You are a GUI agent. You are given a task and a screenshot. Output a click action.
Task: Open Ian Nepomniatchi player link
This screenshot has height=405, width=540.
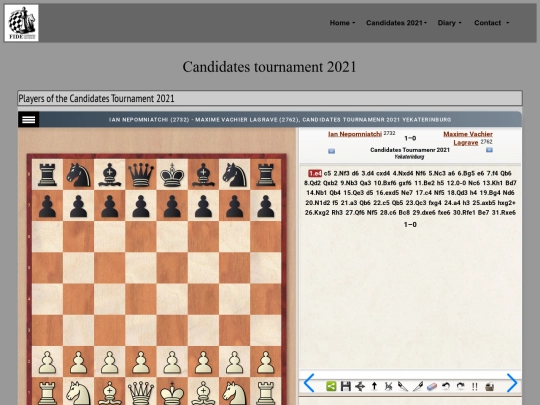point(355,134)
